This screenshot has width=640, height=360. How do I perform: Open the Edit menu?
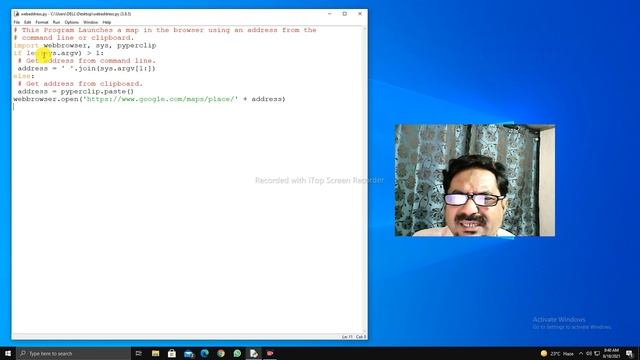27,22
